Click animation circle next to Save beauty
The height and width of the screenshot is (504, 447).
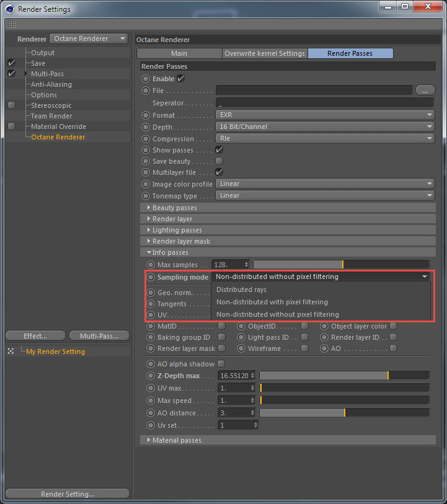pos(146,161)
